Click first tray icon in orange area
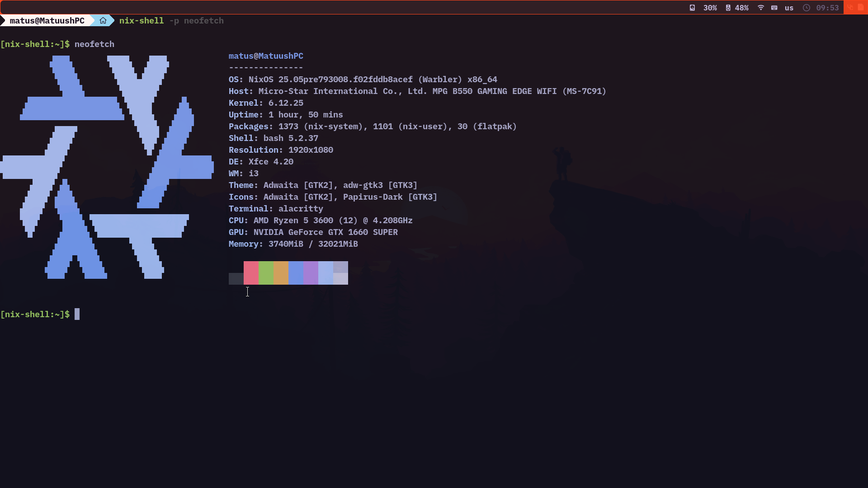 coord(850,8)
